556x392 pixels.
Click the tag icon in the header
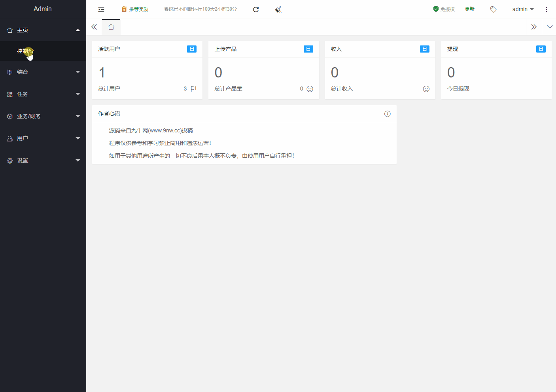(x=493, y=9)
